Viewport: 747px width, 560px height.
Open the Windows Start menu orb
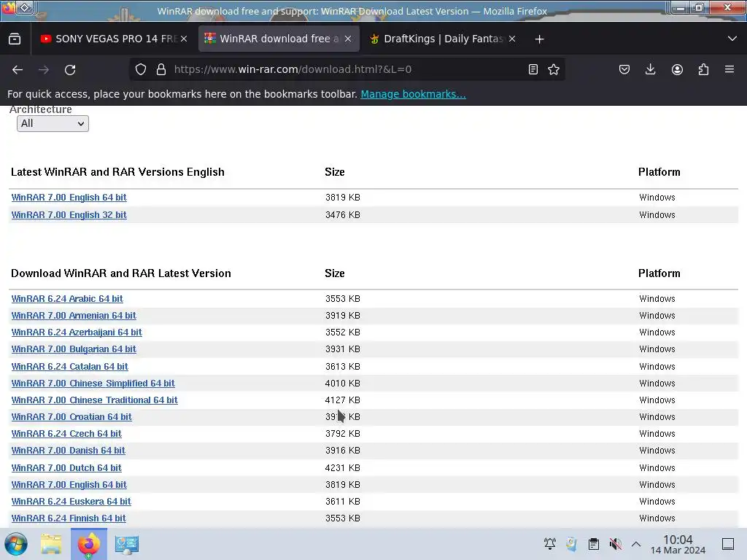(16, 544)
